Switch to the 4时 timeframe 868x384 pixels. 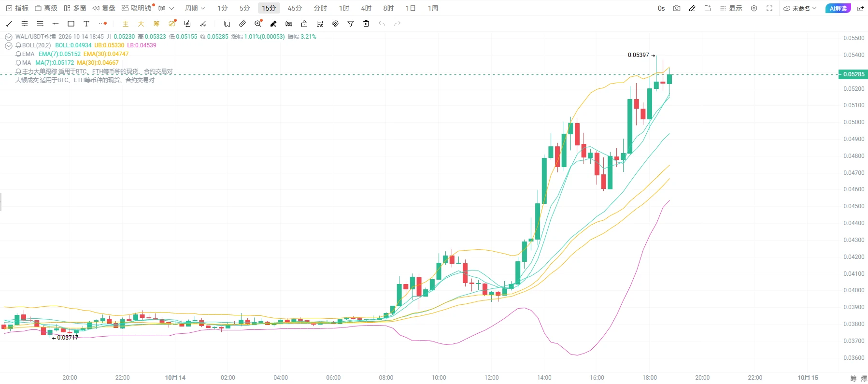[366, 8]
